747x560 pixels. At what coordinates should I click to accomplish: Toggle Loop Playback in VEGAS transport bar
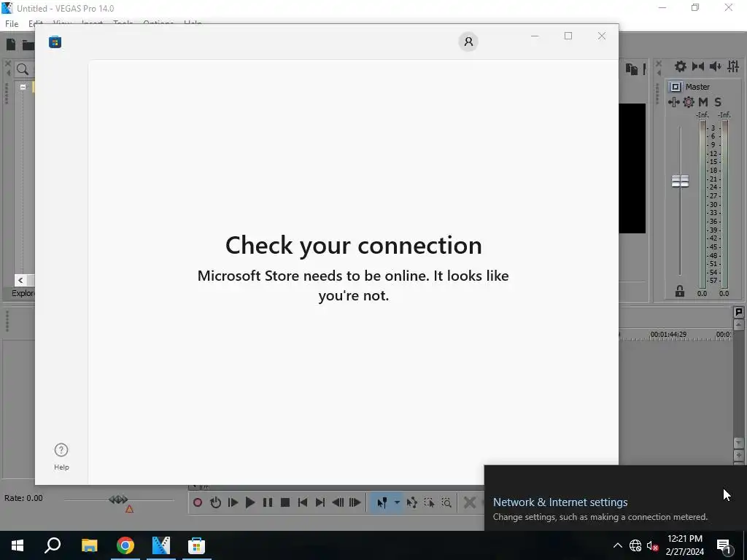point(215,502)
